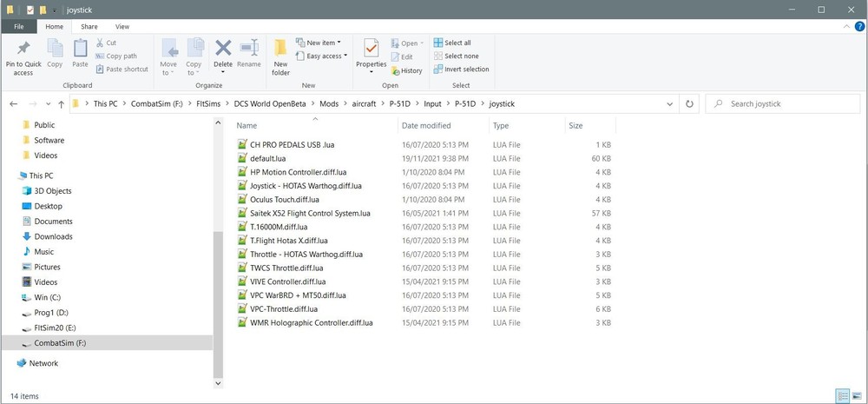Create a New folder from the ribbon
Image resolution: width=868 pixels, height=404 pixels.
(x=280, y=57)
